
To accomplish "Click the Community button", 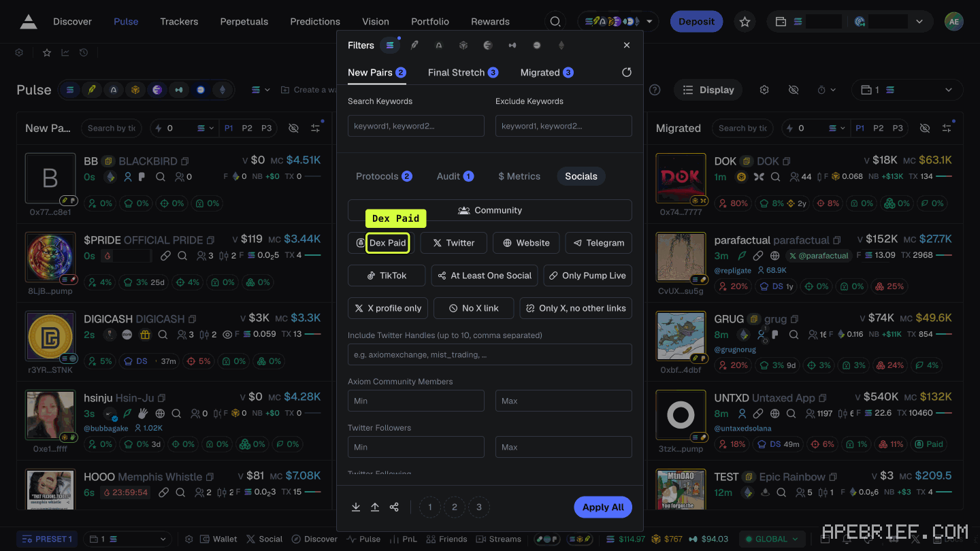I will click(490, 210).
